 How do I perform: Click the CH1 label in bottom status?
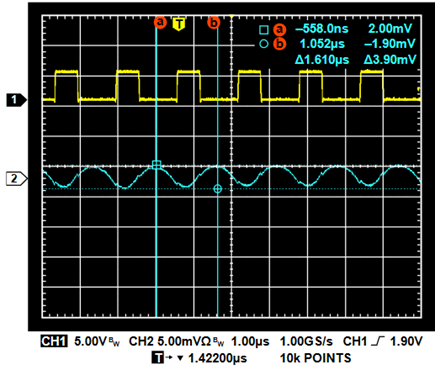pyautogui.click(x=54, y=341)
